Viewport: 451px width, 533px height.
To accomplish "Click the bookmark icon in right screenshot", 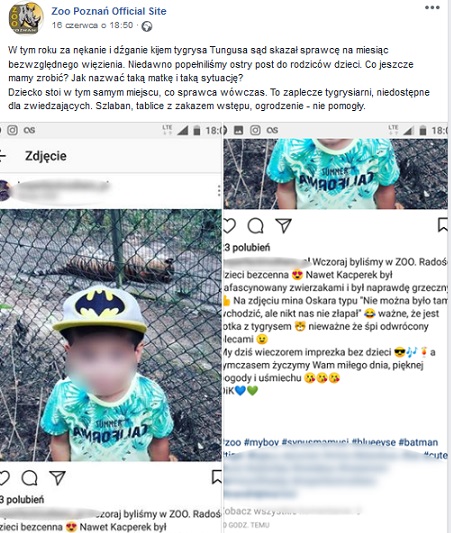I will pyautogui.click(x=443, y=225).
